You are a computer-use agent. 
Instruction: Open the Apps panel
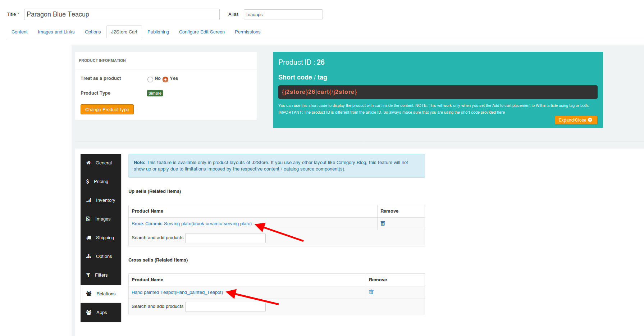point(101,312)
